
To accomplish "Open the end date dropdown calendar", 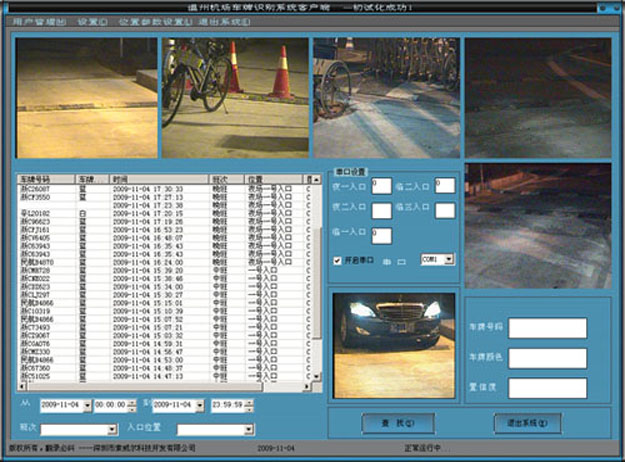I will [x=198, y=405].
